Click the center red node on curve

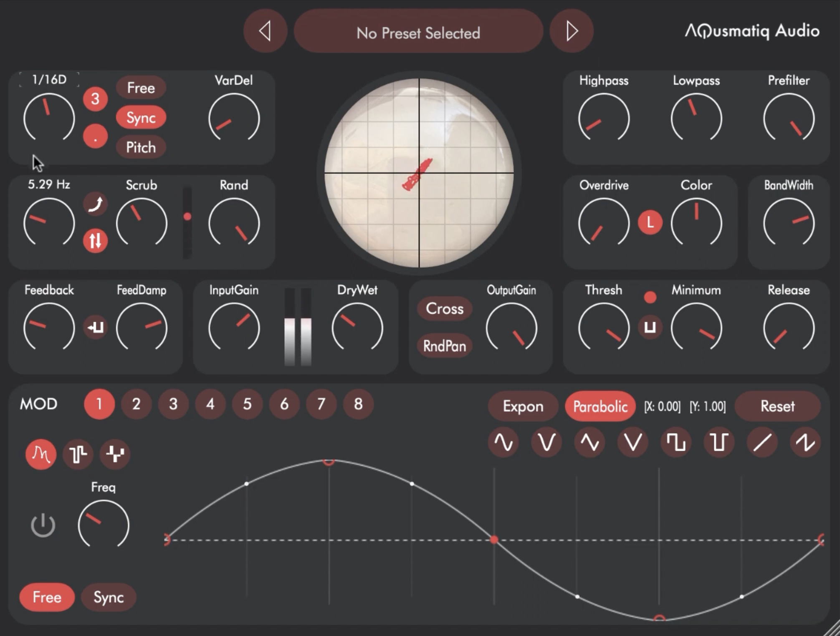tap(494, 540)
